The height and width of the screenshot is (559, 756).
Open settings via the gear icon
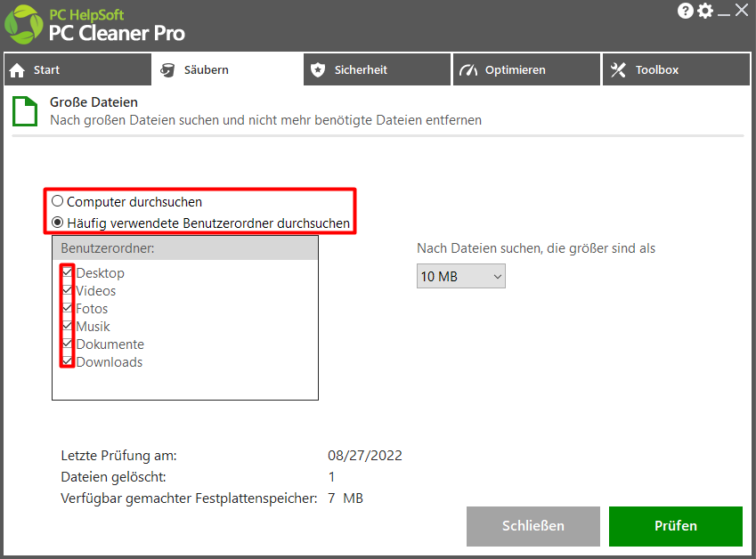coord(705,10)
